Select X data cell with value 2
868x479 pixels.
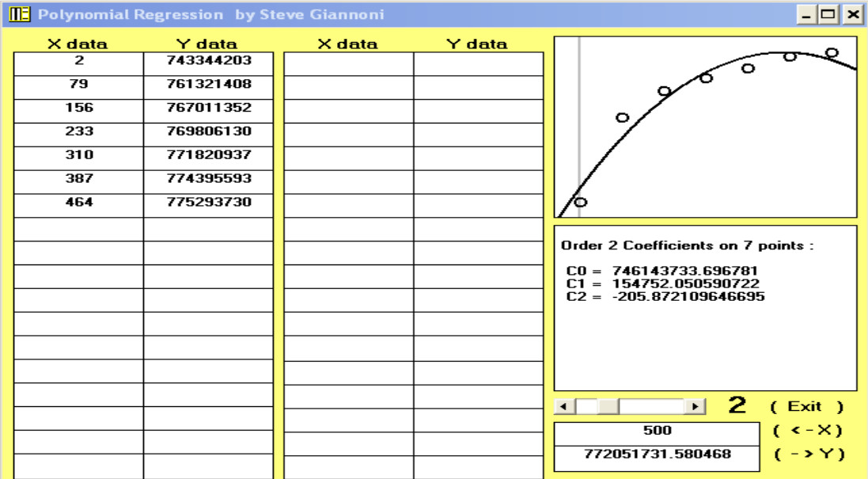(78, 63)
